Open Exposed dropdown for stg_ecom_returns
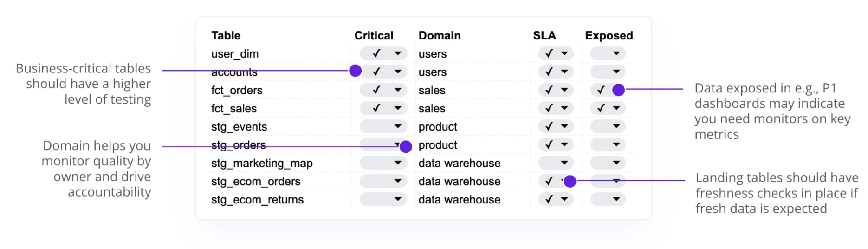The height and width of the screenshot is (249, 868). 616,199
